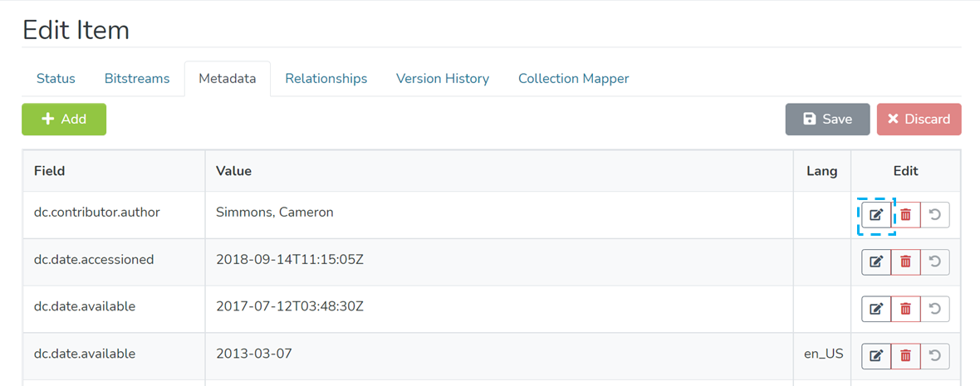Open the Bitstreams tab
The image size is (980, 386).
(137, 79)
